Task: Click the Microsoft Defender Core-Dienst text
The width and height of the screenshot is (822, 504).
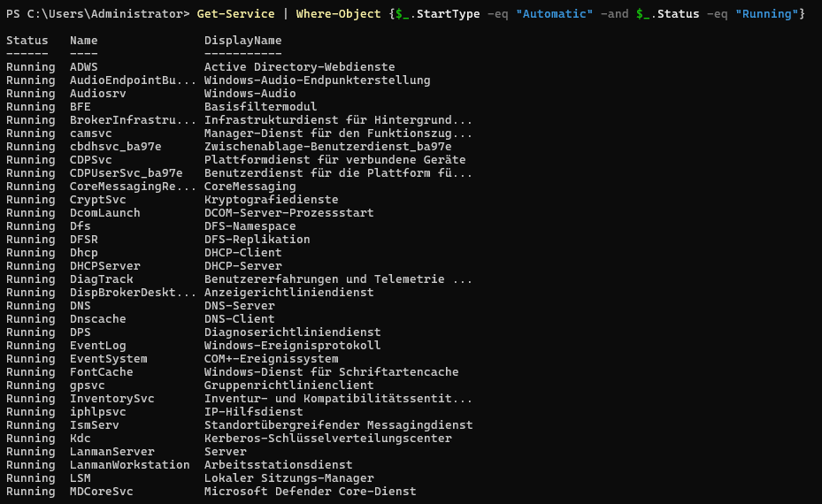Action: pyautogui.click(x=310, y=492)
